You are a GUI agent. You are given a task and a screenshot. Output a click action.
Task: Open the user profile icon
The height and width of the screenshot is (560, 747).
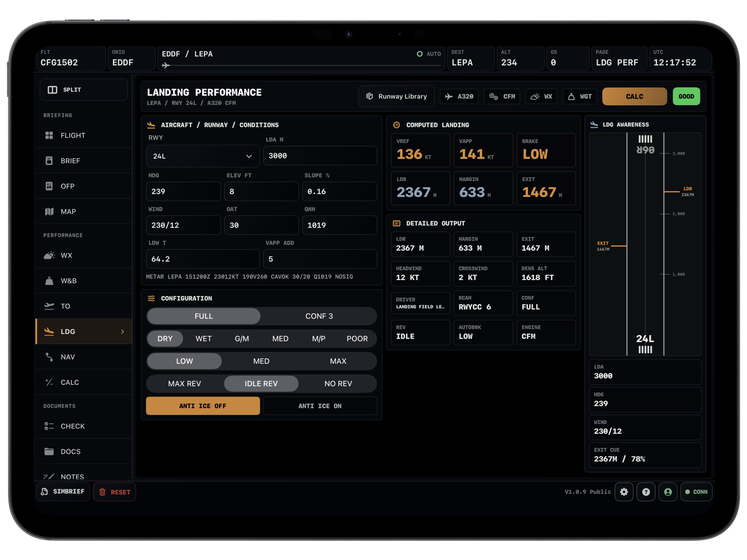[x=668, y=492]
